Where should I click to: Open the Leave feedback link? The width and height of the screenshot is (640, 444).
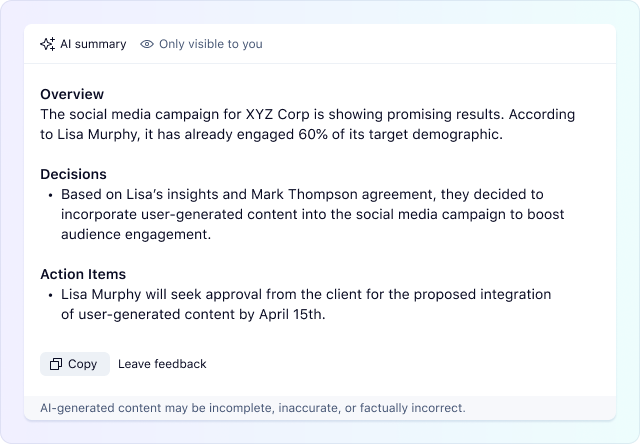pyautogui.click(x=162, y=364)
